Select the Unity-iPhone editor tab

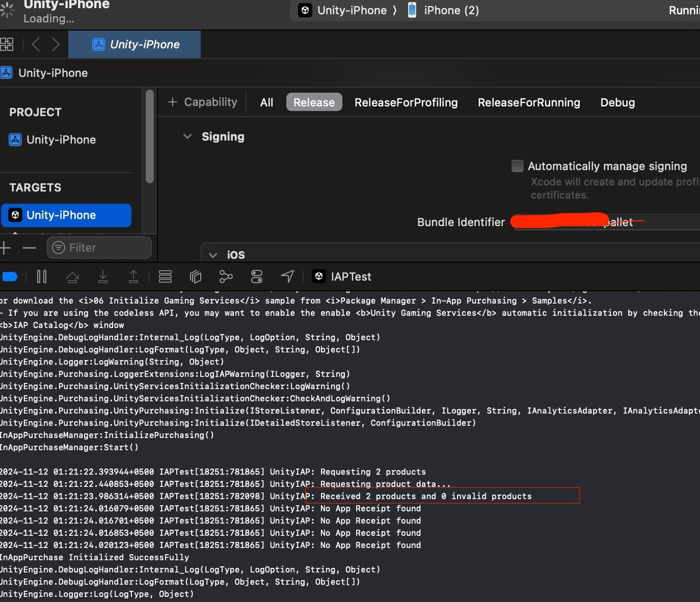click(134, 44)
